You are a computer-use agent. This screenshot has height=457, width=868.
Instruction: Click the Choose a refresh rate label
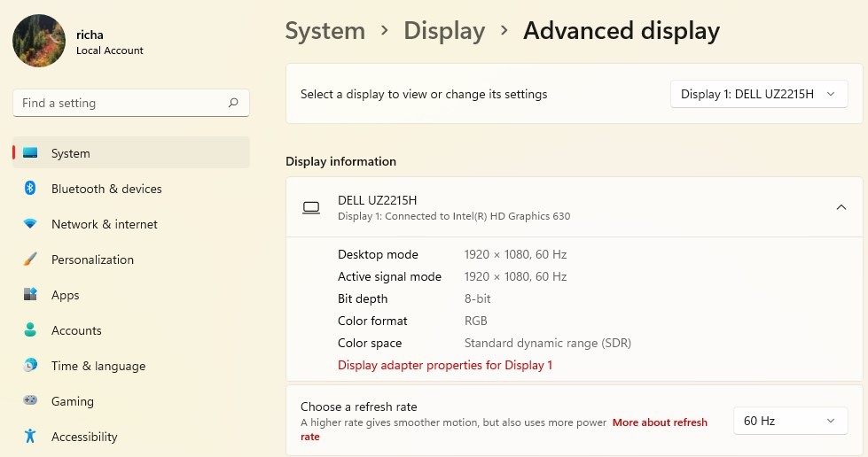tap(359, 407)
